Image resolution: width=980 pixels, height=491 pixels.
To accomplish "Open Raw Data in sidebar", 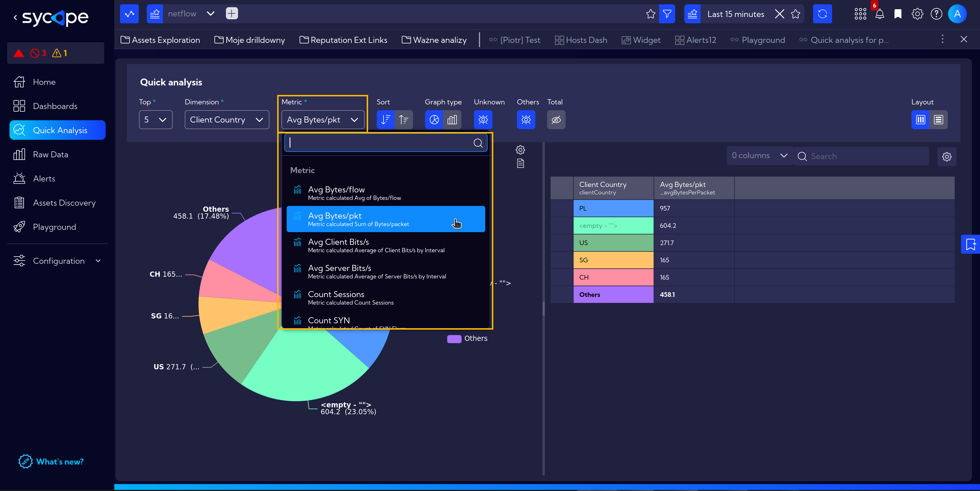I will point(57,154).
